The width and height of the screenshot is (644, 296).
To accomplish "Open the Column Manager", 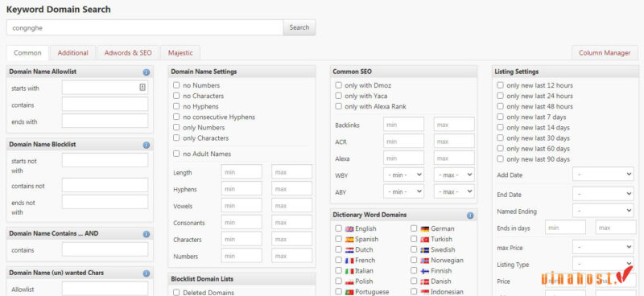I will click(605, 53).
